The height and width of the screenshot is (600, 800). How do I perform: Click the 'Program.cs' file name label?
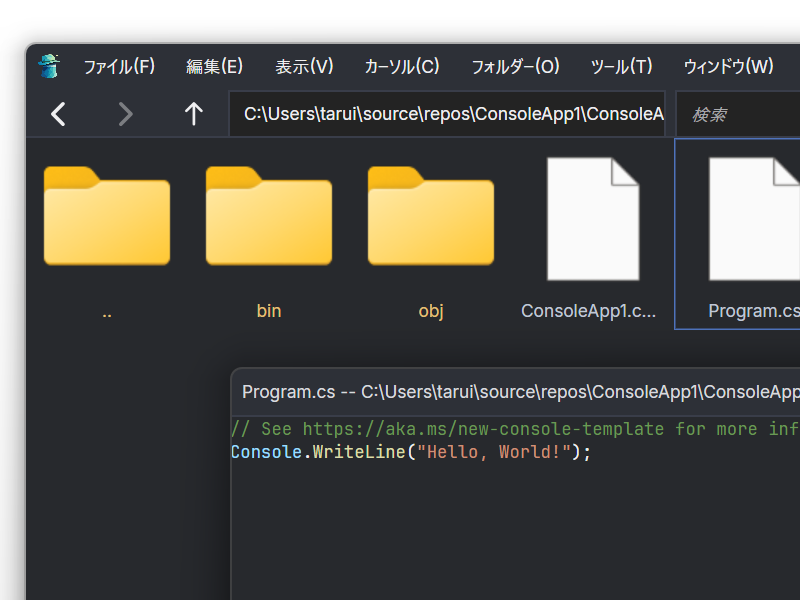click(x=754, y=311)
